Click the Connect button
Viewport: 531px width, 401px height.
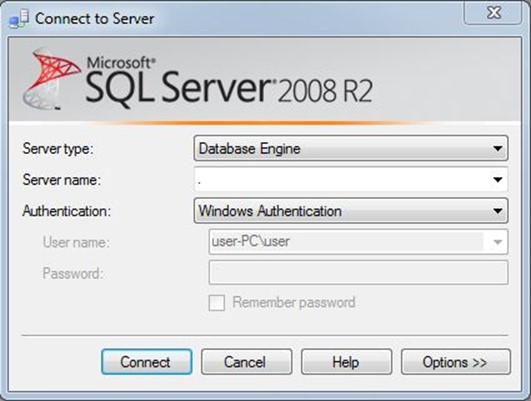[x=147, y=362]
